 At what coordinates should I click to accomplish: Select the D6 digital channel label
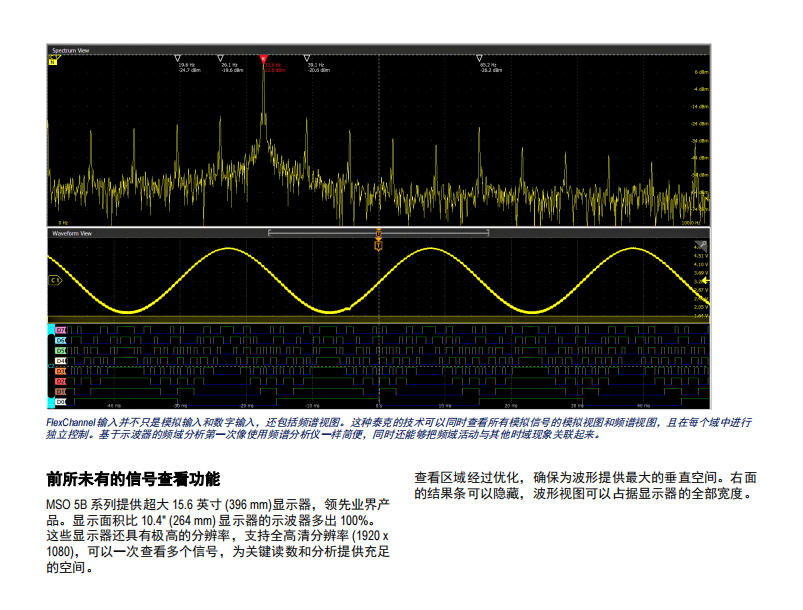61,340
